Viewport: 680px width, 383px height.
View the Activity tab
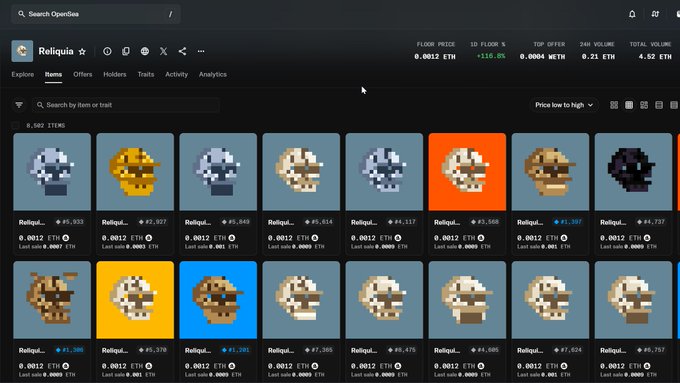pos(177,74)
